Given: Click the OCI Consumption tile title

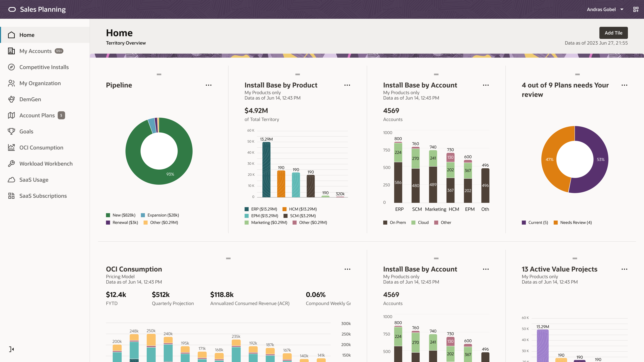Looking at the screenshot, I should pyautogui.click(x=134, y=269).
